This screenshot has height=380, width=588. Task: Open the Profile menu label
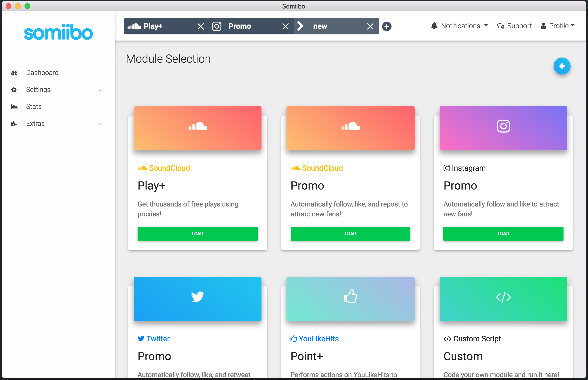pos(559,26)
